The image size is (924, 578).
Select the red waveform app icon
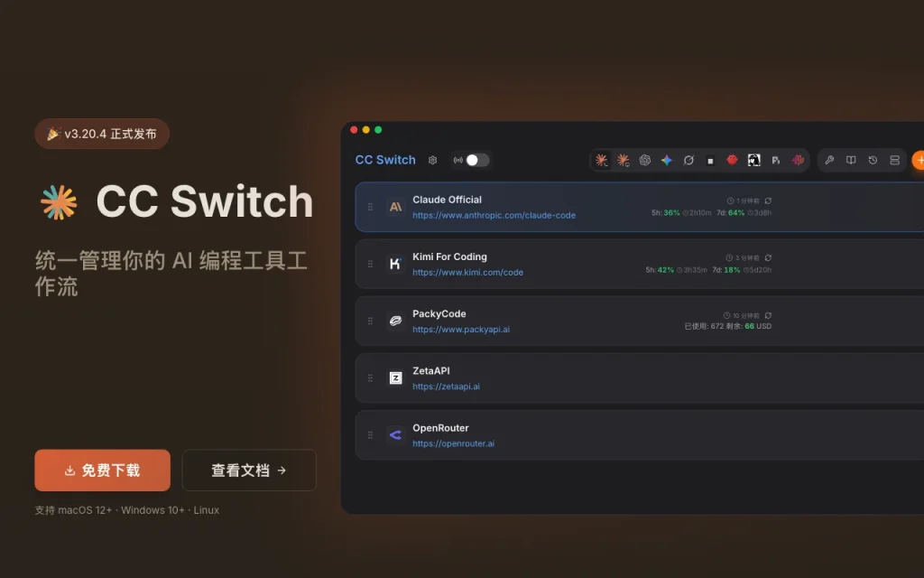point(798,160)
